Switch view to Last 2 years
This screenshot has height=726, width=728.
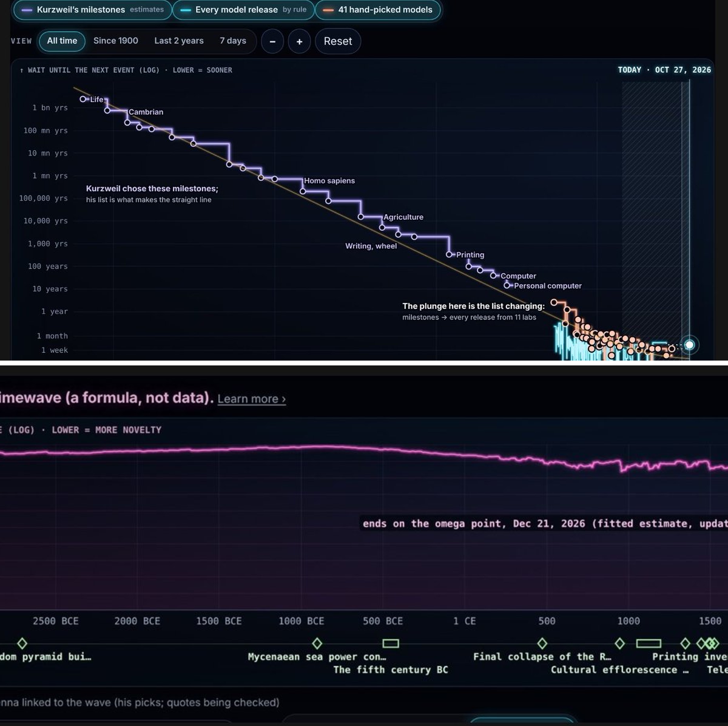click(x=179, y=41)
